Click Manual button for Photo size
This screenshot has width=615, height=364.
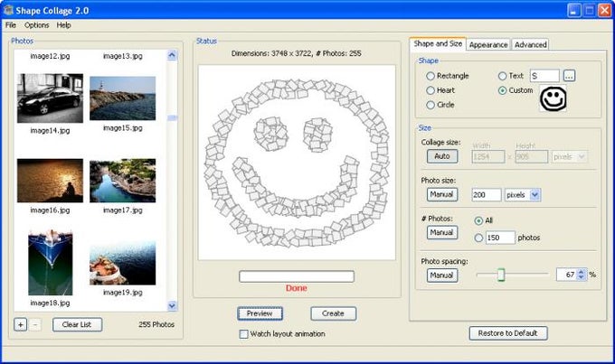(x=442, y=194)
